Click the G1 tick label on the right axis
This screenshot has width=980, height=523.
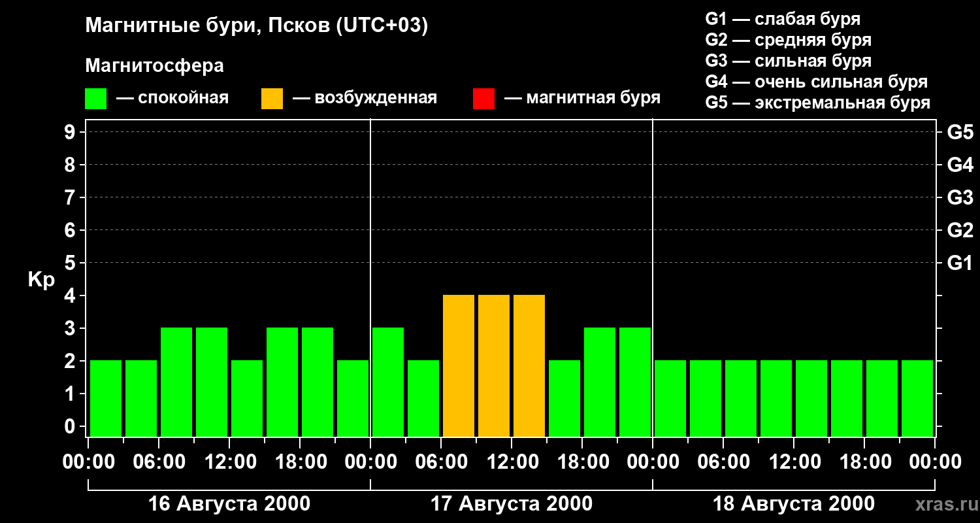tap(960, 263)
